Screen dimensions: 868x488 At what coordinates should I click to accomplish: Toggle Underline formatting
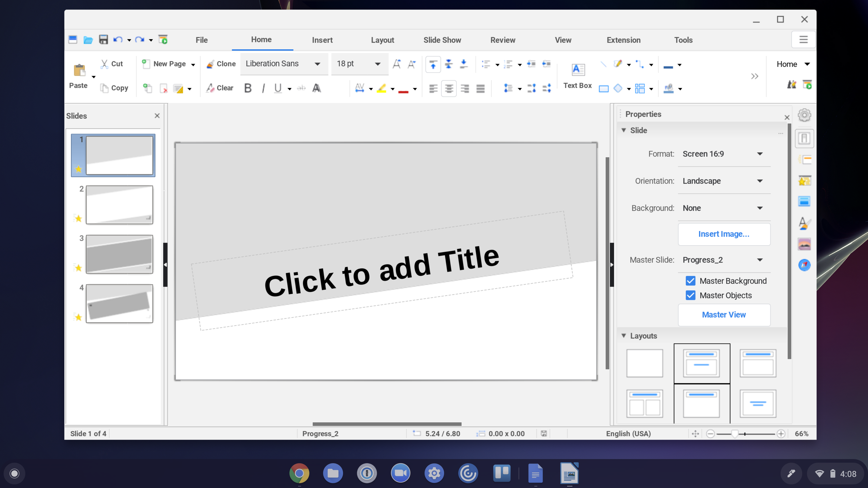[x=278, y=88]
